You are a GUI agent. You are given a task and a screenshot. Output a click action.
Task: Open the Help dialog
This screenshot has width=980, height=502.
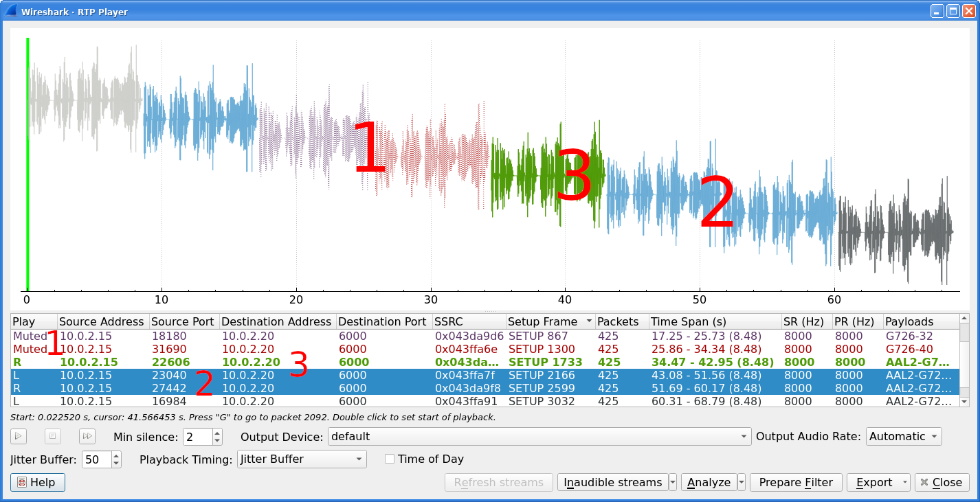(x=37, y=482)
